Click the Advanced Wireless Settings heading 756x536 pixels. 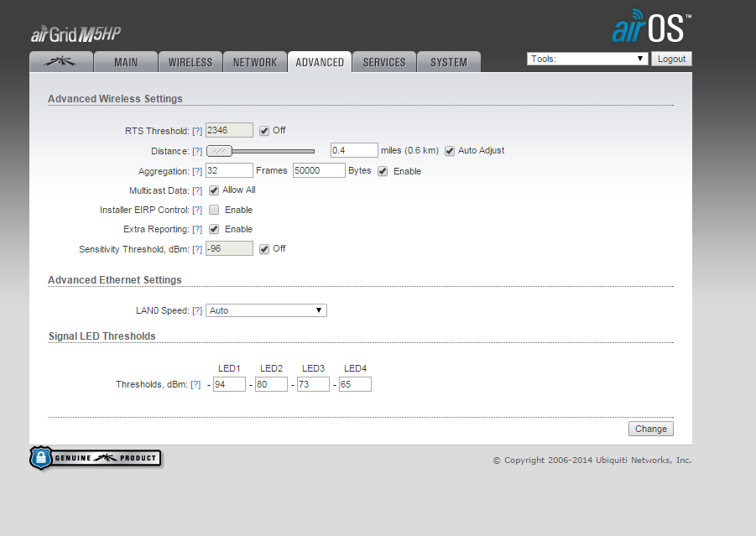click(x=115, y=99)
